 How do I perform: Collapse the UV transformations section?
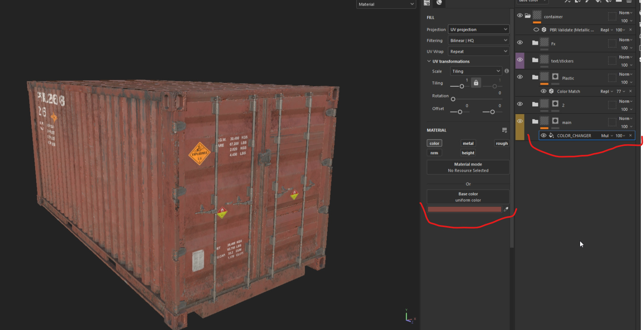(429, 61)
